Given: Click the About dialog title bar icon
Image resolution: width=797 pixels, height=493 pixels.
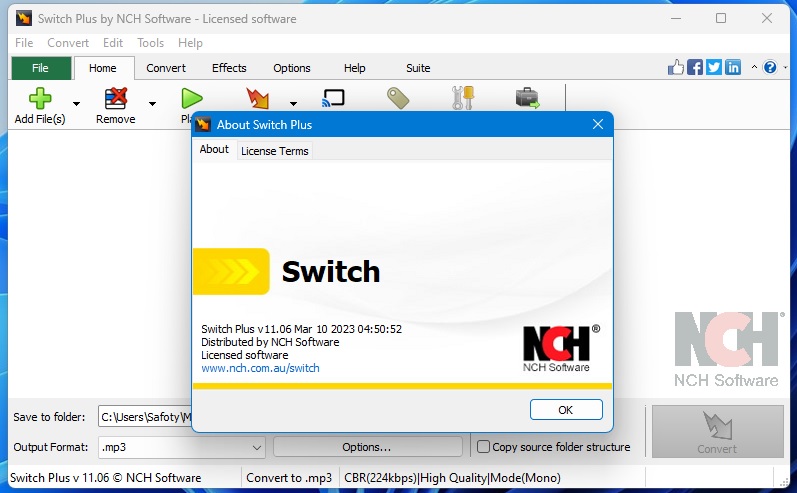Looking at the screenshot, I should click(x=203, y=124).
